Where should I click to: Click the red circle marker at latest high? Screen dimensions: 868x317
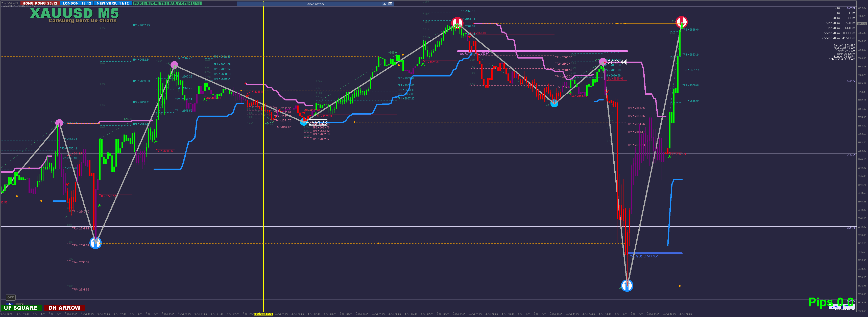point(681,21)
